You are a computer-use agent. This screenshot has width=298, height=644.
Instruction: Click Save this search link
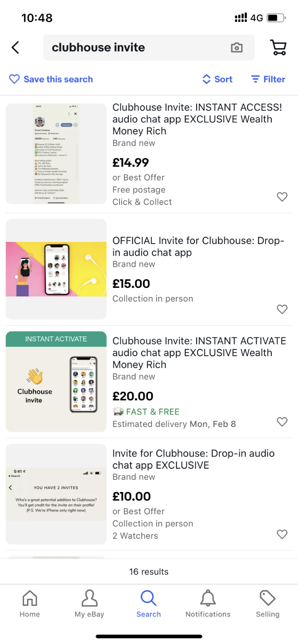click(x=58, y=79)
